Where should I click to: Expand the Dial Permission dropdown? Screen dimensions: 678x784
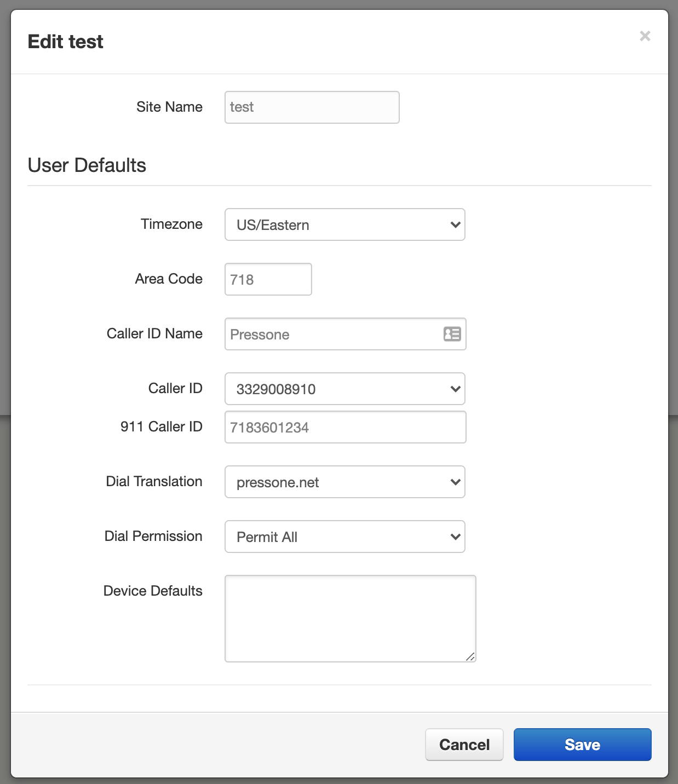[344, 537]
